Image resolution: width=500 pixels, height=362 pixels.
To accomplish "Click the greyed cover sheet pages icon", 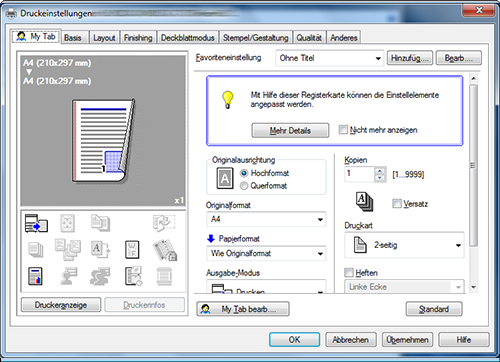I will (x=100, y=223).
